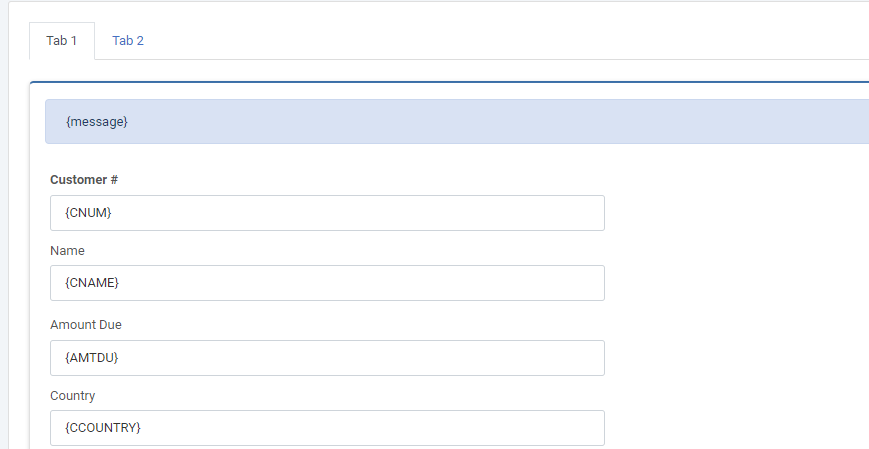Click the bold Customer # label

click(84, 180)
